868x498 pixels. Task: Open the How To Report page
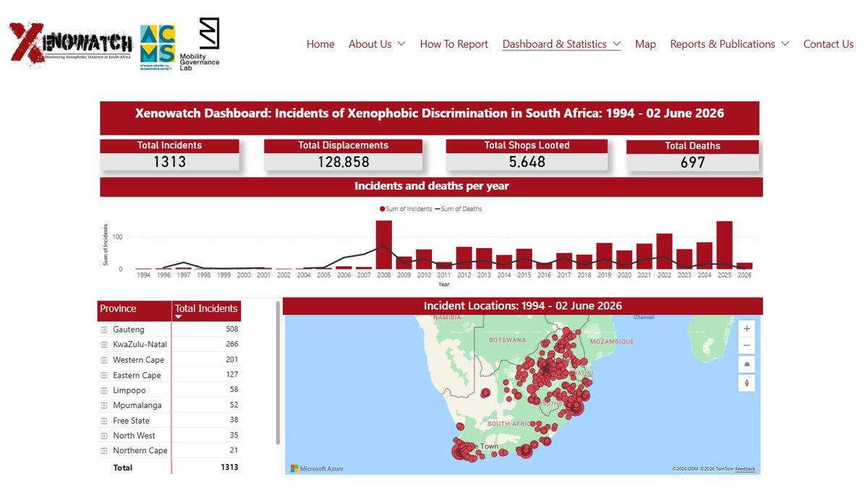pyautogui.click(x=454, y=44)
